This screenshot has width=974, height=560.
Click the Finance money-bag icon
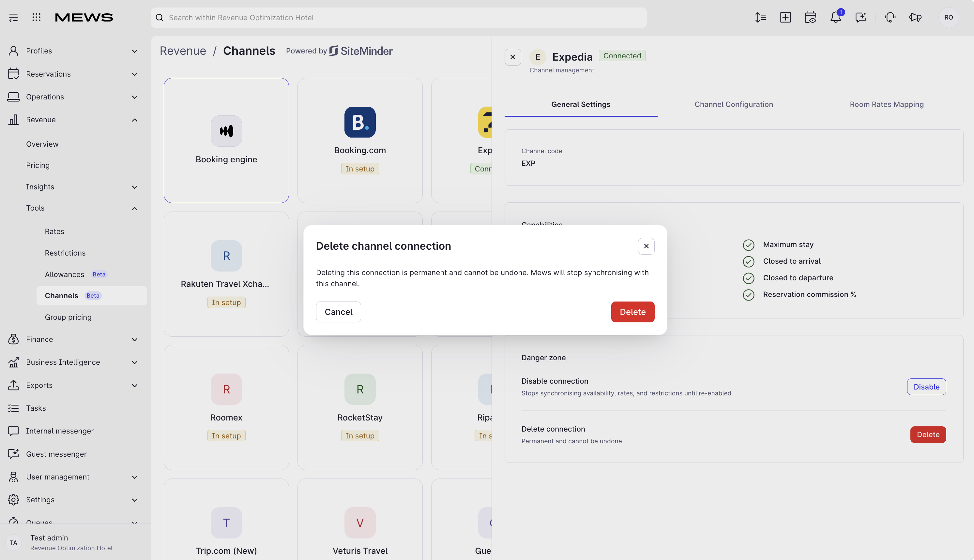click(13, 339)
